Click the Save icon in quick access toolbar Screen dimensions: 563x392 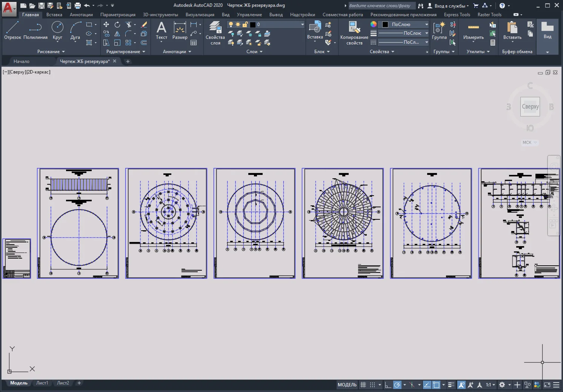[x=42, y=5]
